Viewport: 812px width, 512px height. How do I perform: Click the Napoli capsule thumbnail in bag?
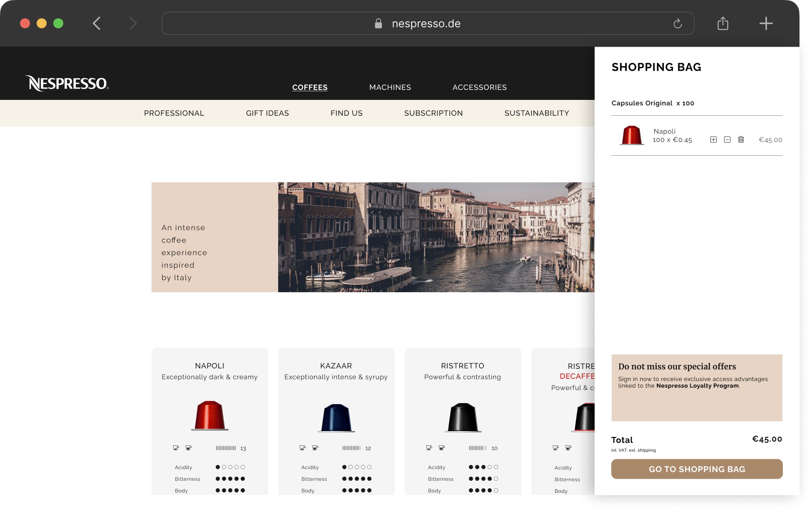coord(631,136)
